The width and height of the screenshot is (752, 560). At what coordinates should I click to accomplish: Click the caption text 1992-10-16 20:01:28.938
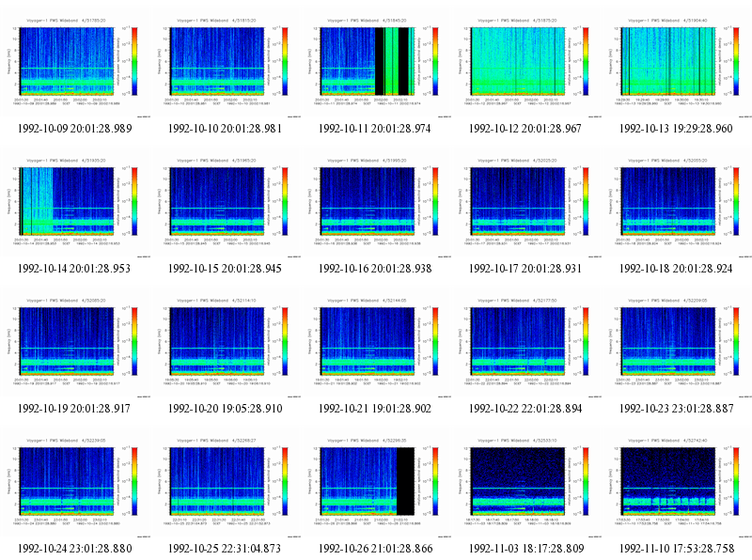pos(375,269)
